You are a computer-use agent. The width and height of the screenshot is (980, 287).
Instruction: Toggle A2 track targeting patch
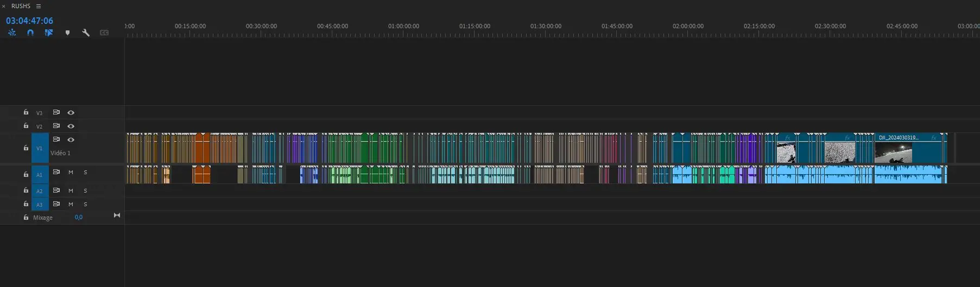coord(40,191)
